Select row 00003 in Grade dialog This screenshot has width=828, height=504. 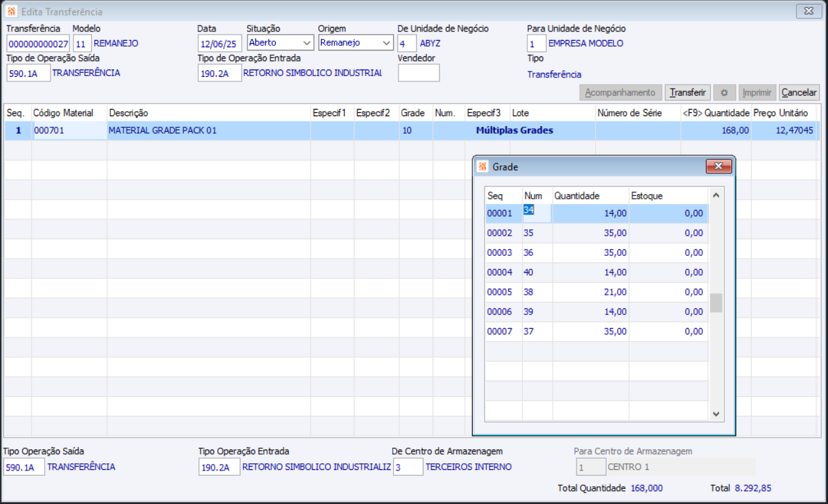click(x=597, y=253)
